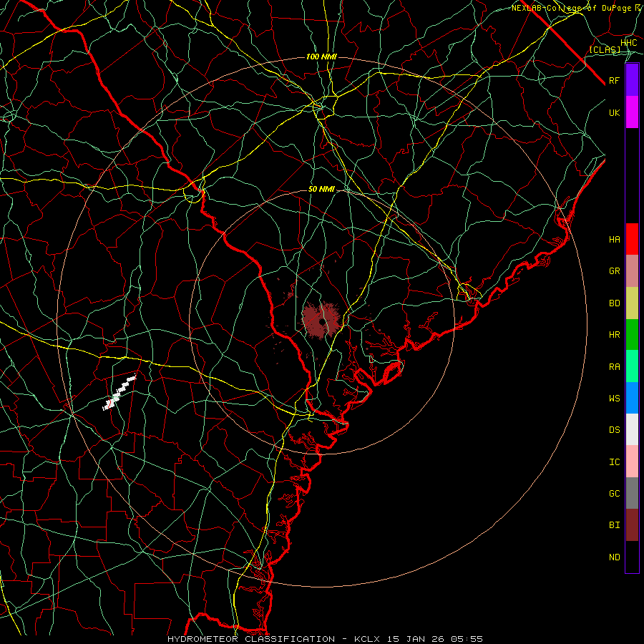Pick the WS blue legend swatch
This screenshot has height=644, width=644.
coord(632,398)
